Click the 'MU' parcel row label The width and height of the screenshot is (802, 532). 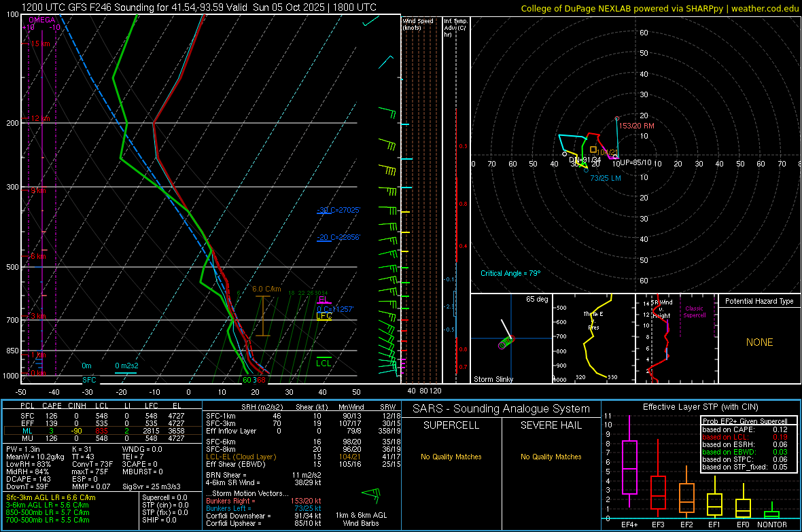pyautogui.click(x=28, y=438)
